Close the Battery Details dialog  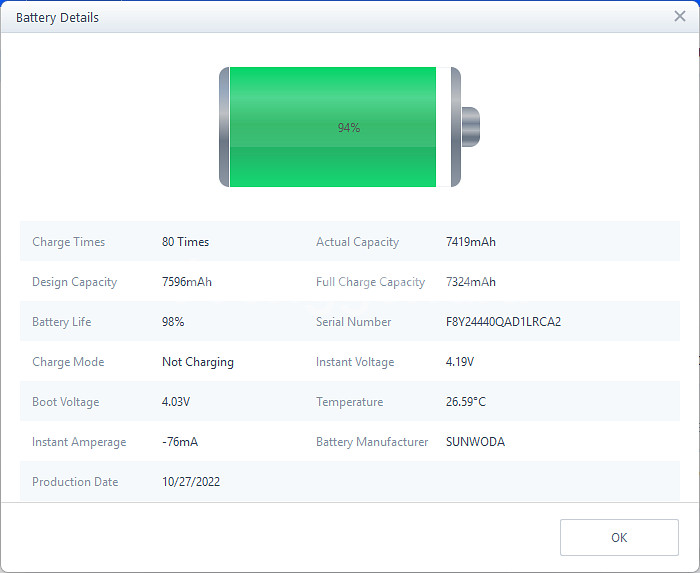[680, 16]
